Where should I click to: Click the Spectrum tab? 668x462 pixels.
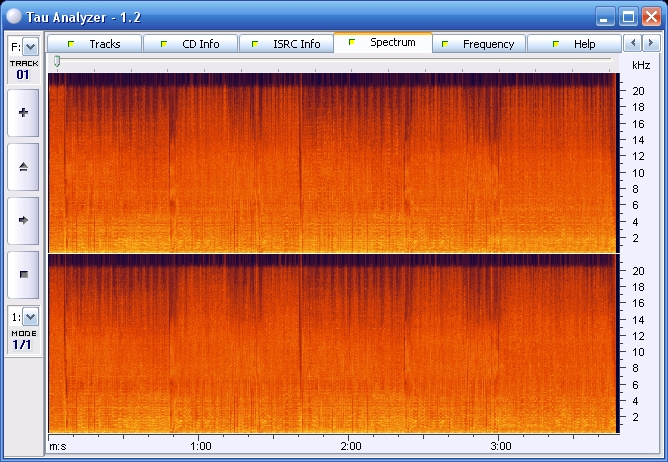pos(383,43)
